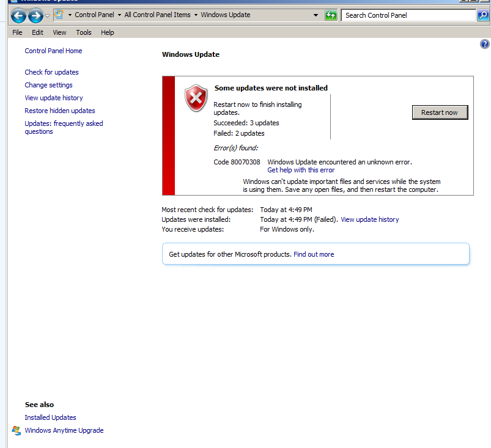Open Installed Updates link
The height and width of the screenshot is (448, 491).
tap(50, 417)
